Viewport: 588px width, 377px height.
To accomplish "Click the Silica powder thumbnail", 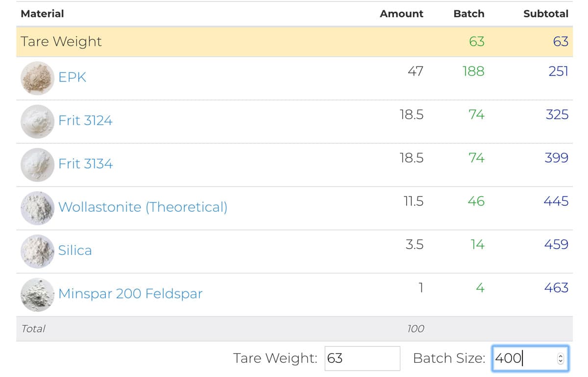I will point(37,251).
